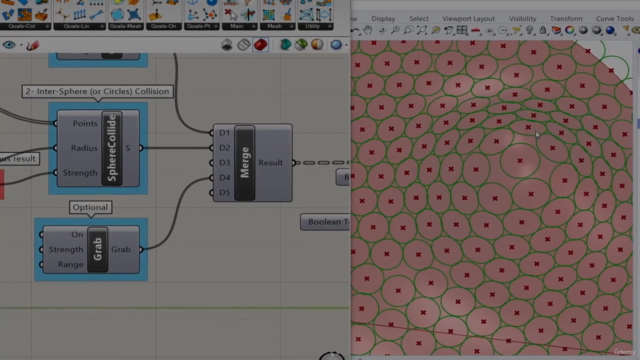Viewport: 640px width, 360px height.
Task: Select the Grab cursor icon in Main panel
Action: [x=231, y=15]
